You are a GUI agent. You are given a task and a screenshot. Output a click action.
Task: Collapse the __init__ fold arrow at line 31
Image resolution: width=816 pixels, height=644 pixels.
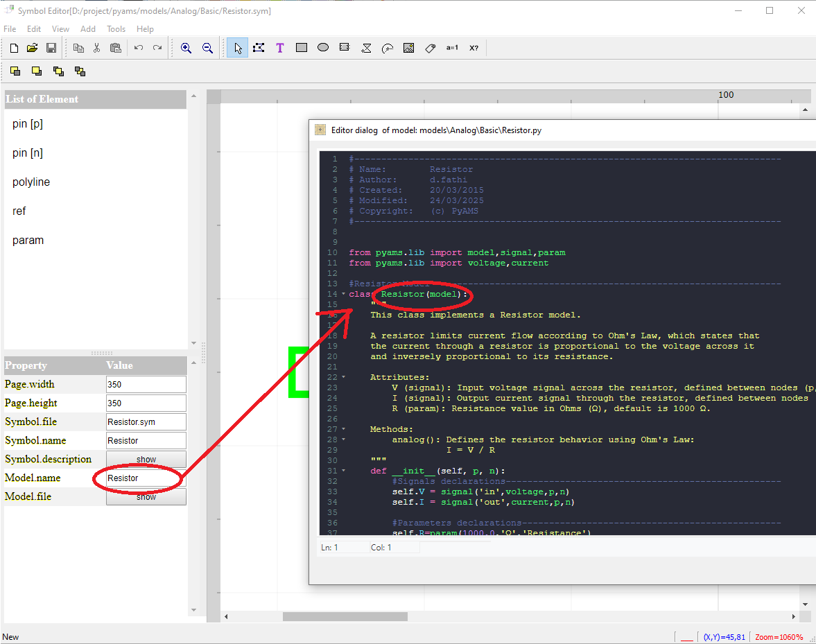pos(343,471)
